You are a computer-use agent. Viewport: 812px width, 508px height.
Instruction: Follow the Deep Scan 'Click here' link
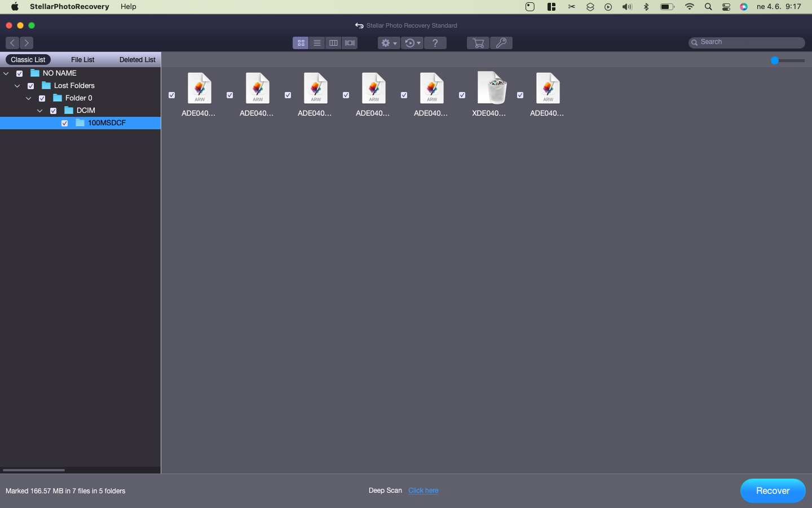423,491
